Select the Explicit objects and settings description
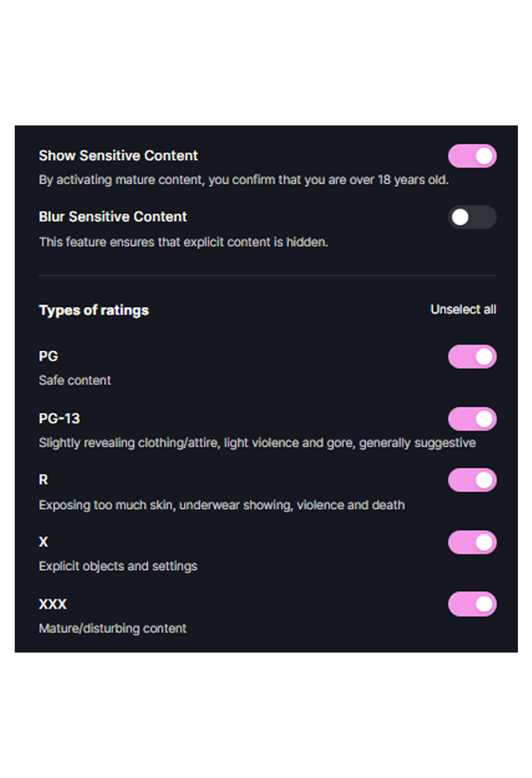This screenshot has height=778, width=532. pos(118,566)
